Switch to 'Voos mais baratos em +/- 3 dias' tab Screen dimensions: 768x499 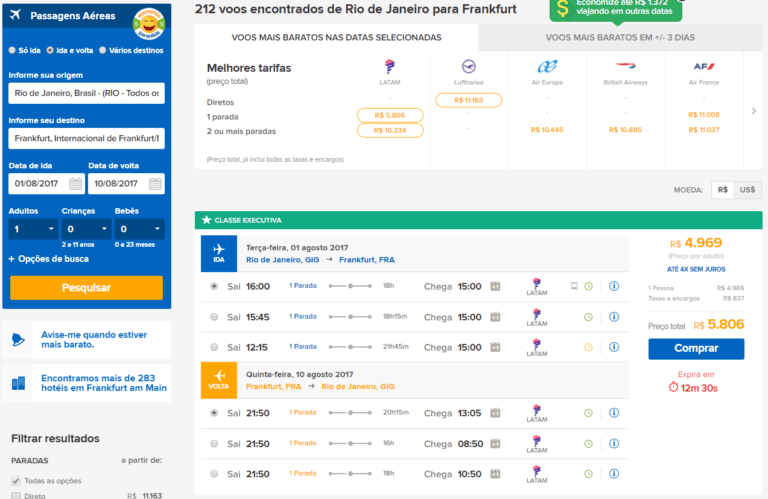click(x=620, y=37)
